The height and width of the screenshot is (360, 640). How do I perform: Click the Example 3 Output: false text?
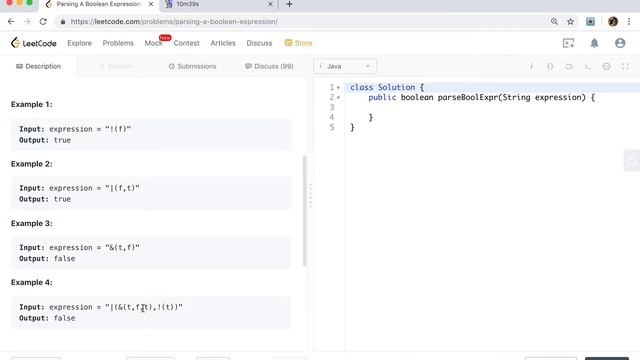47,258
